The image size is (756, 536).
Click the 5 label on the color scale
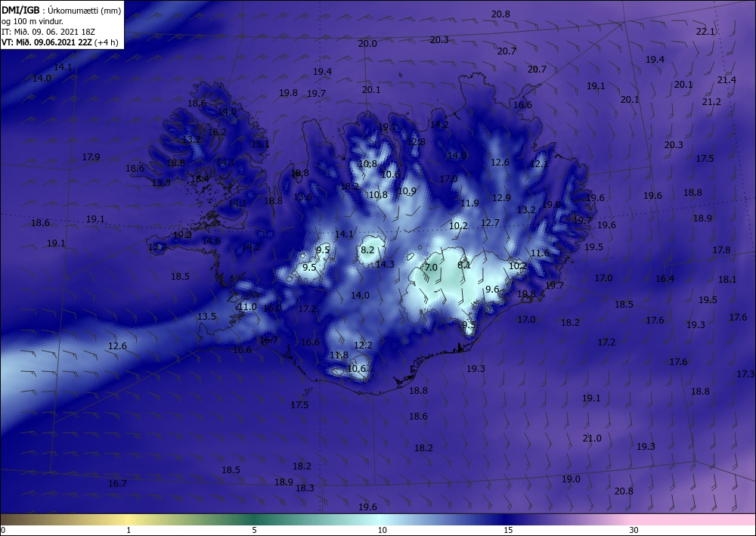(x=254, y=530)
